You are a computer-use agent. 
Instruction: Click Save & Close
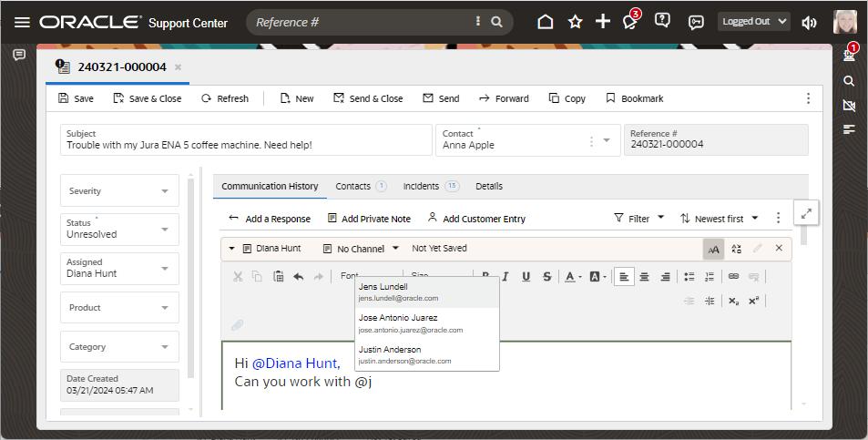click(x=148, y=98)
